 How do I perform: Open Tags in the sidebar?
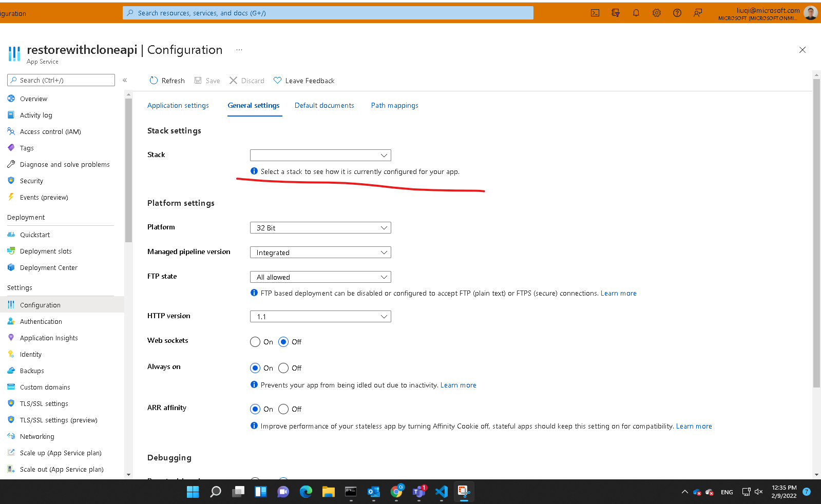27,148
